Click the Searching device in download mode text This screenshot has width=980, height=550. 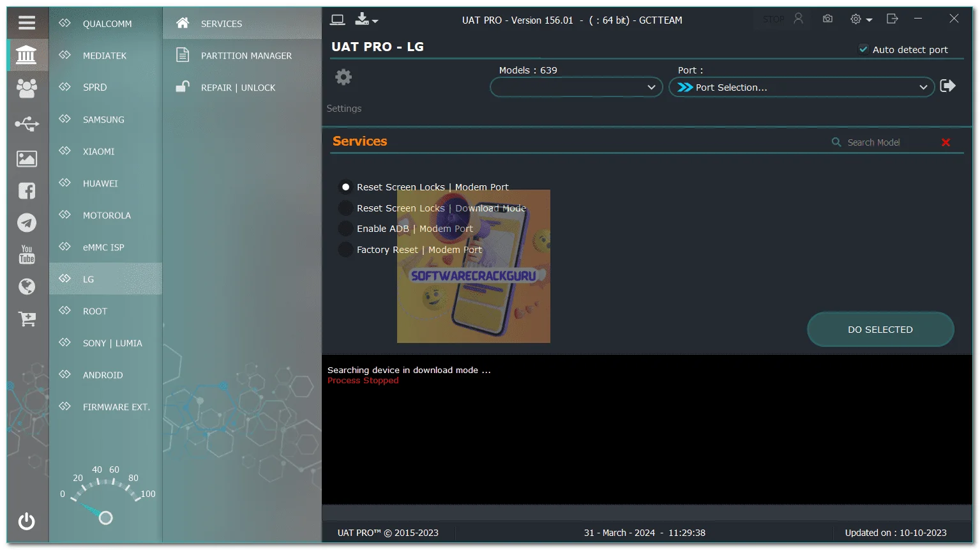409,370
